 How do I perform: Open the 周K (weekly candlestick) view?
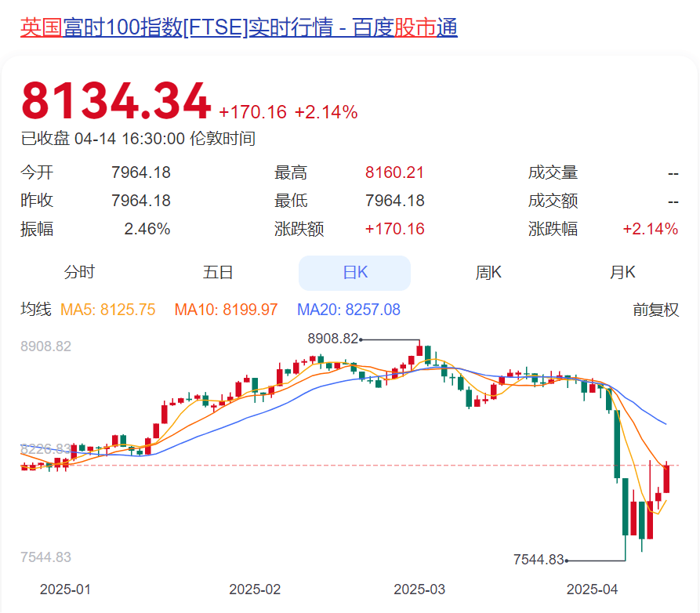click(488, 272)
